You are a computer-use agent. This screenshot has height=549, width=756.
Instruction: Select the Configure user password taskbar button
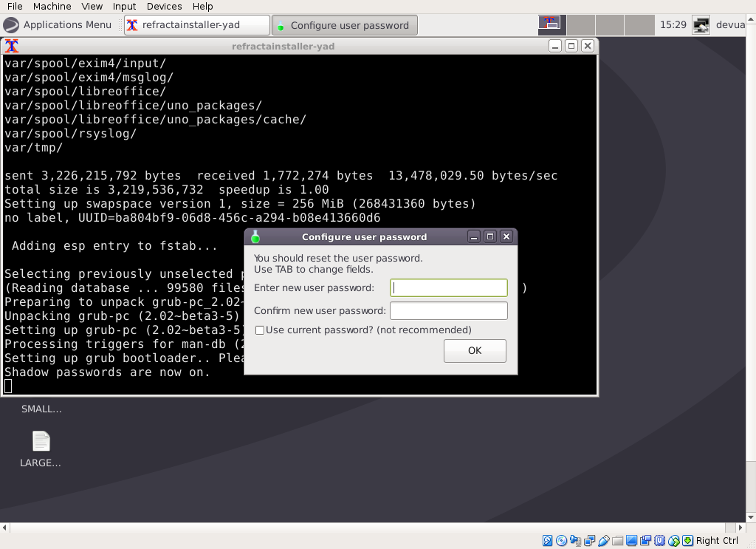344,25
